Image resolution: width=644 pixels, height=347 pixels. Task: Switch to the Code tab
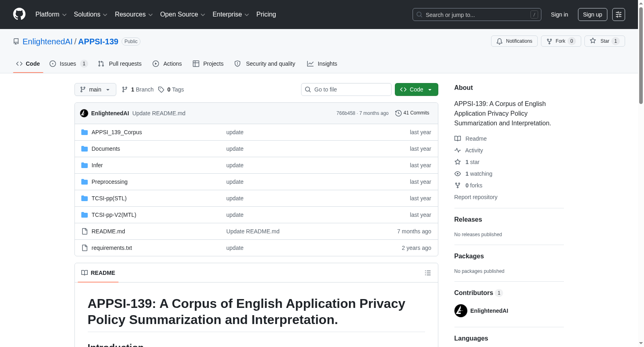point(28,64)
